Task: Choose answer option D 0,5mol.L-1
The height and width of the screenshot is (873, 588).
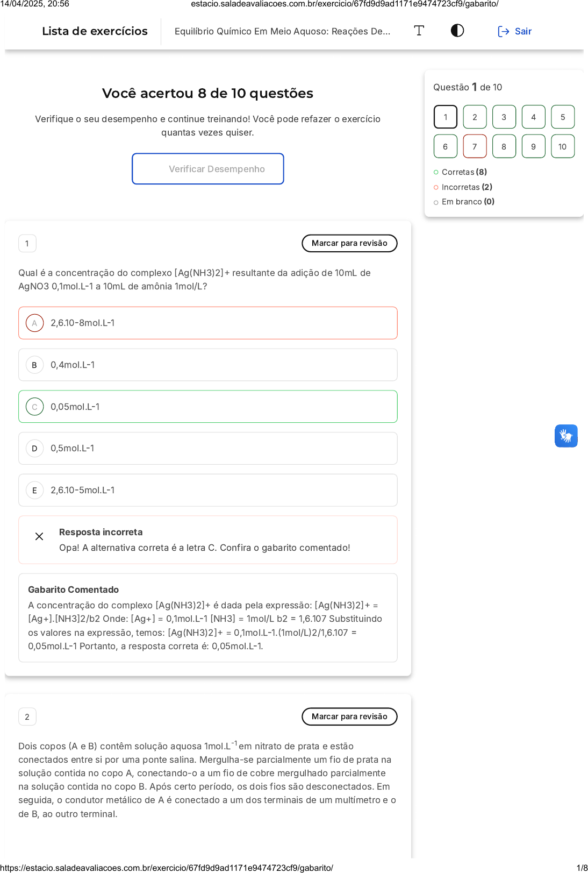Action: click(207, 448)
